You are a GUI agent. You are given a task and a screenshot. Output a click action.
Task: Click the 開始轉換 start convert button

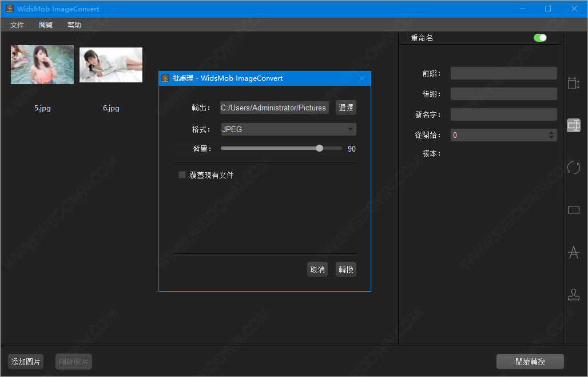530,362
